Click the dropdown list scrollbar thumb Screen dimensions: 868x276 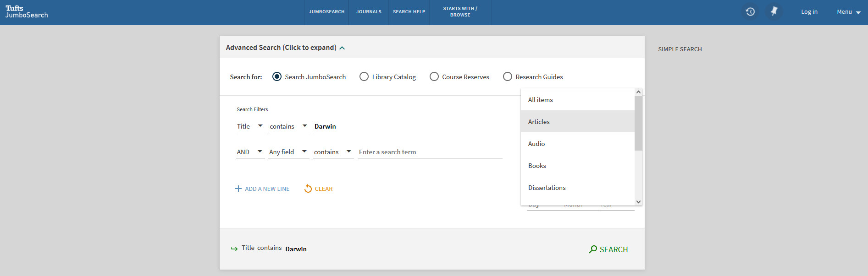tap(638, 123)
